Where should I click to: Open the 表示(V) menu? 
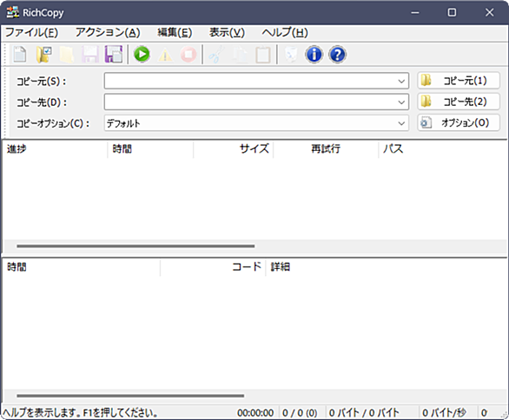(x=227, y=32)
